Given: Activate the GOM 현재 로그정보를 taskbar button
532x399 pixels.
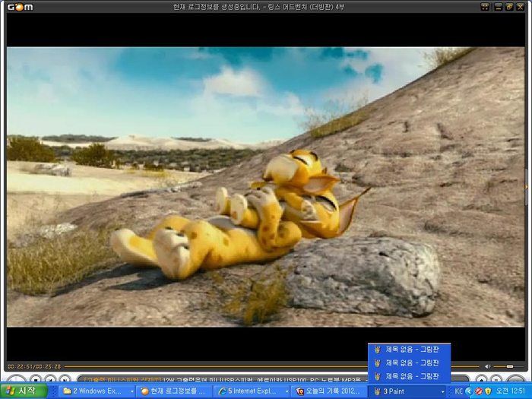Looking at the screenshot, I should coord(174,391).
